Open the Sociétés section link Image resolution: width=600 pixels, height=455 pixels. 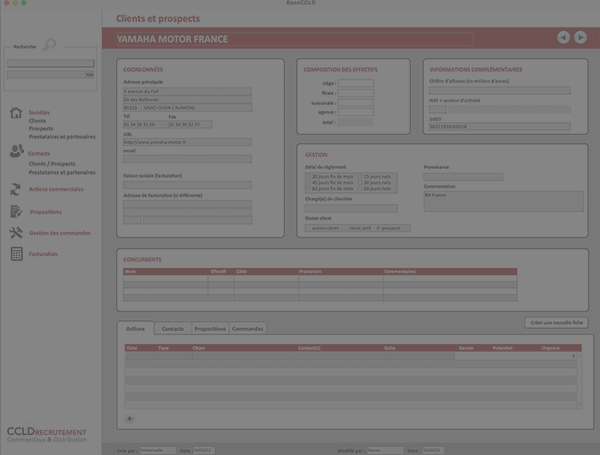[x=39, y=113]
